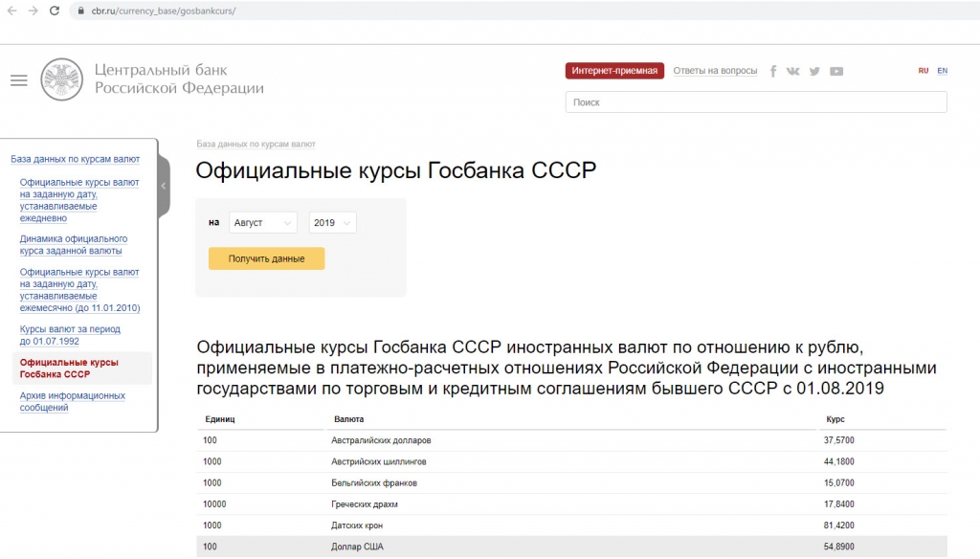980x559 pixels.
Task: Click the rate value 54,8900
Action: click(x=838, y=547)
